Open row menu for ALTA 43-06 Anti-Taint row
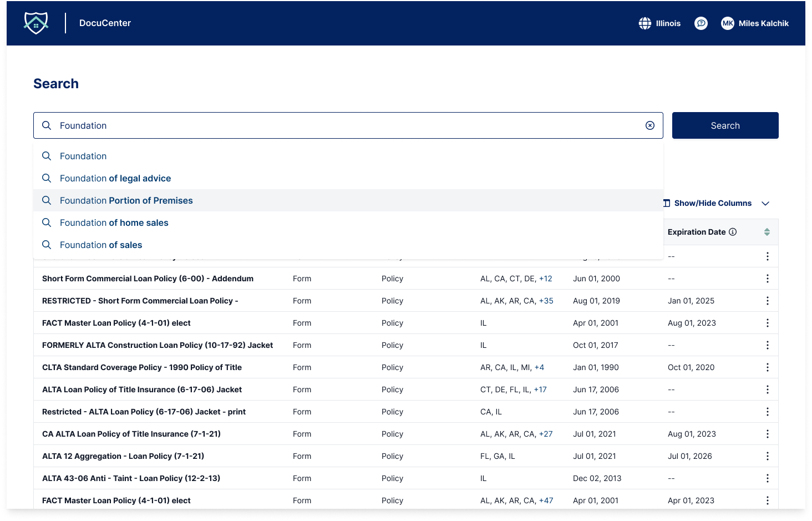This screenshot has height=521, width=812. click(x=768, y=478)
